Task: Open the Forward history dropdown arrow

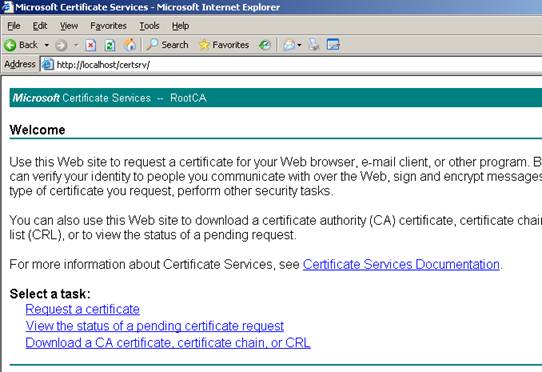Action: pyautogui.click(x=76, y=45)
